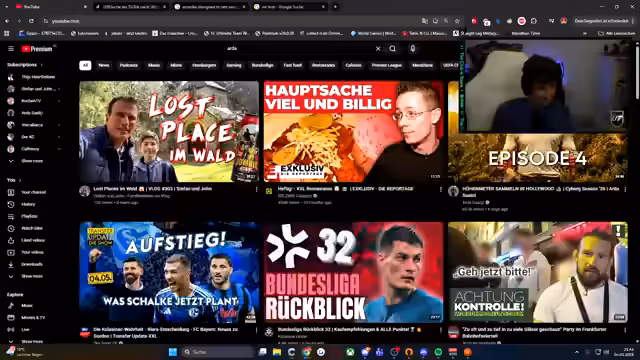Image resolution: width=640 pixels, height=360 pixels.
Task: Select the Bundesliga filter chip
Action: [x=262, y=65]
